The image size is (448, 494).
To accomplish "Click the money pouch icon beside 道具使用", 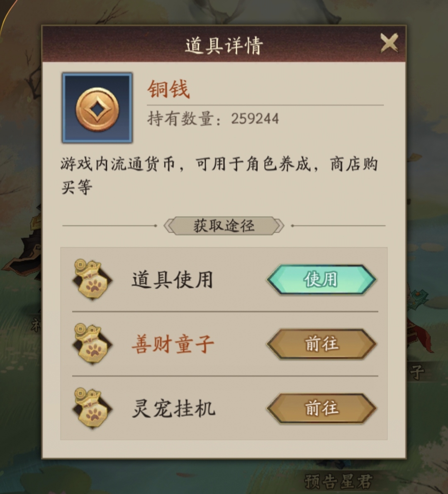I will [x=92, y=279].
